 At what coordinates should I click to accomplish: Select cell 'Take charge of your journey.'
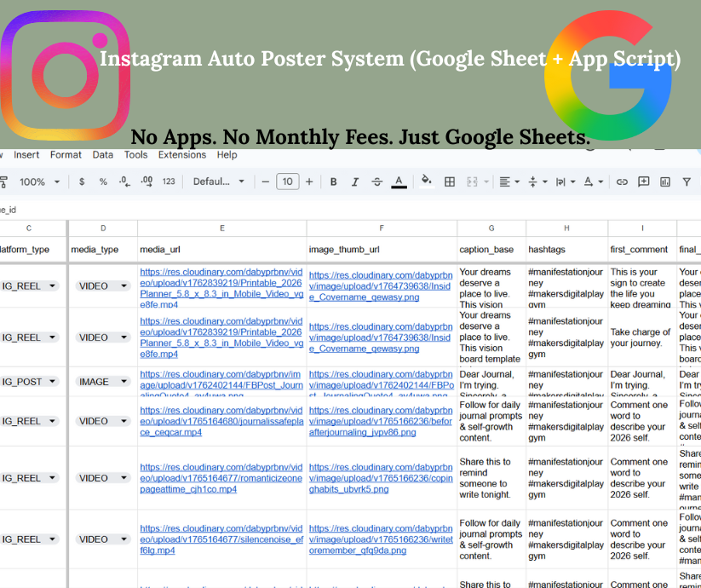click(642, 337)
